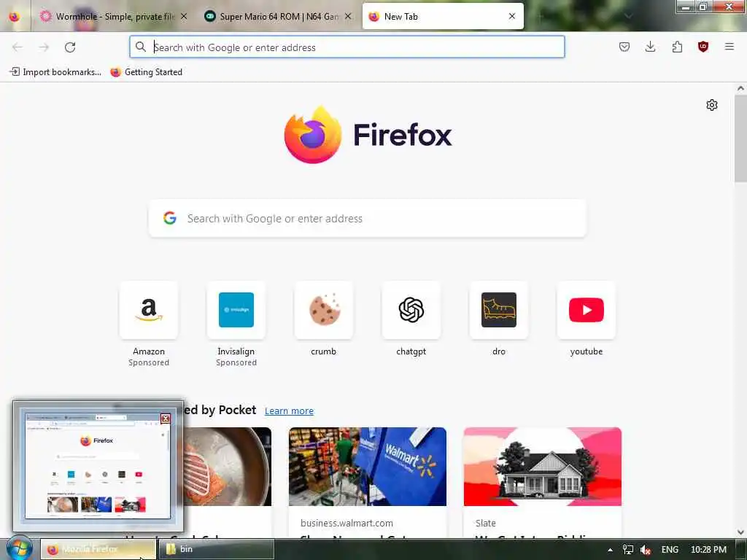Open the dro boot shortcut tile
This screenshot has height=560, width=747.
(499, 310)
